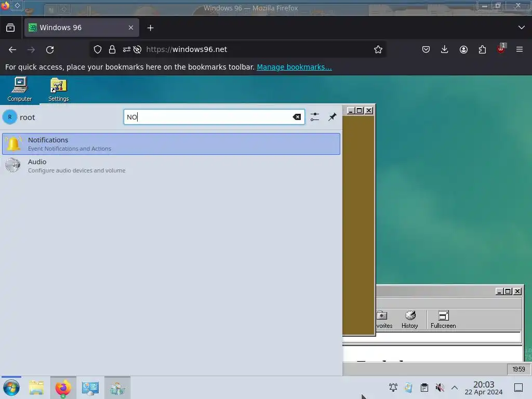Pin the launcher open

332,117
